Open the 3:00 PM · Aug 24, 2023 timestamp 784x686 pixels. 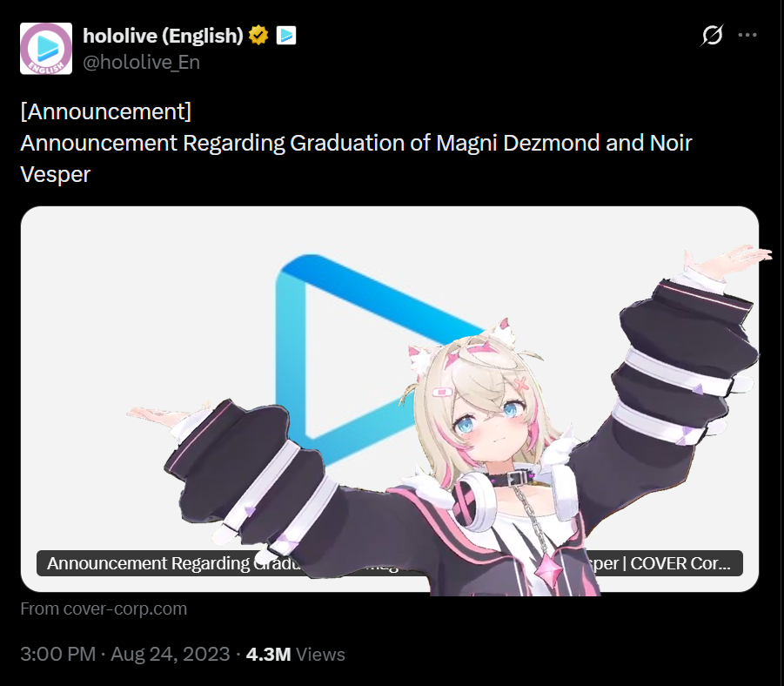tap(125, 654)
